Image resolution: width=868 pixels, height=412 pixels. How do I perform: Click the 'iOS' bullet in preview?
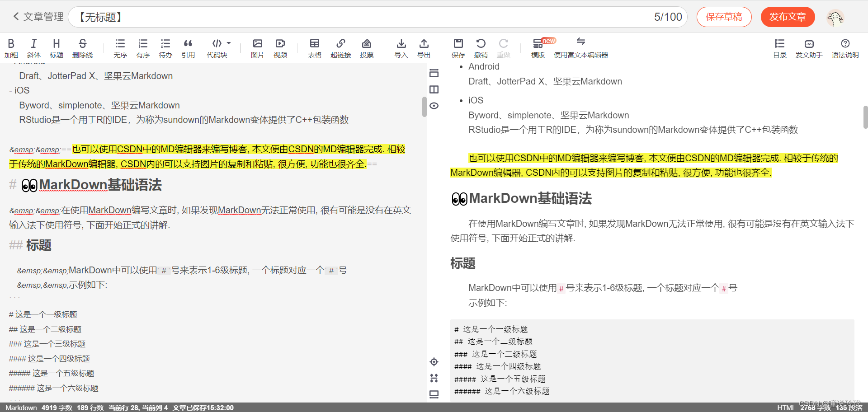(x=476, y=100)
